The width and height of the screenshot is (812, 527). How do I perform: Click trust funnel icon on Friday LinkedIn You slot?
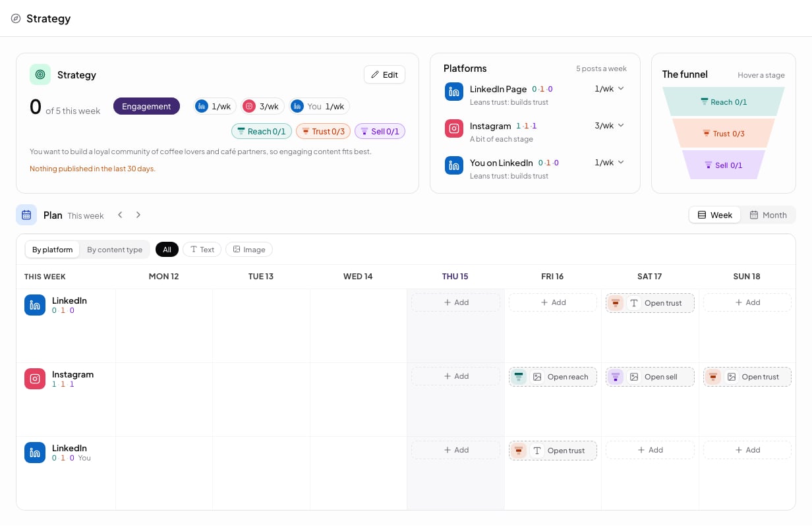tap(519, 451)
